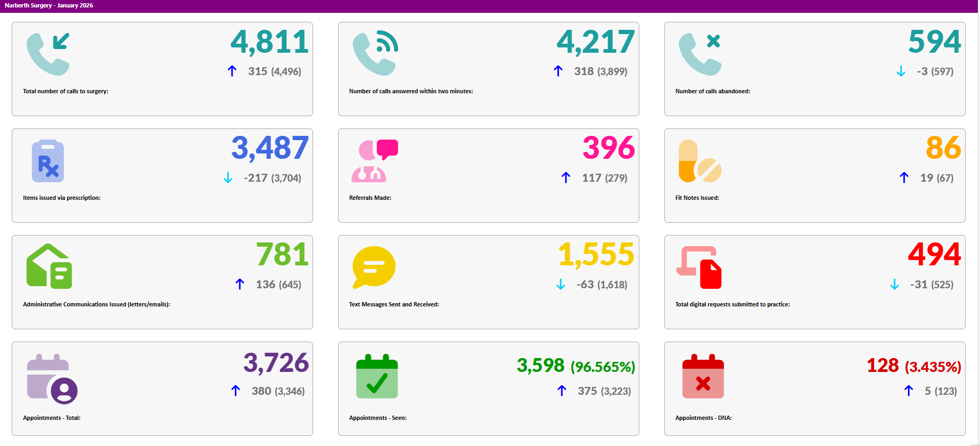Viewport: 980px width, 446px height.
Task: Click the orange pills fit notes icon
Action: click(x=700, y=161)
